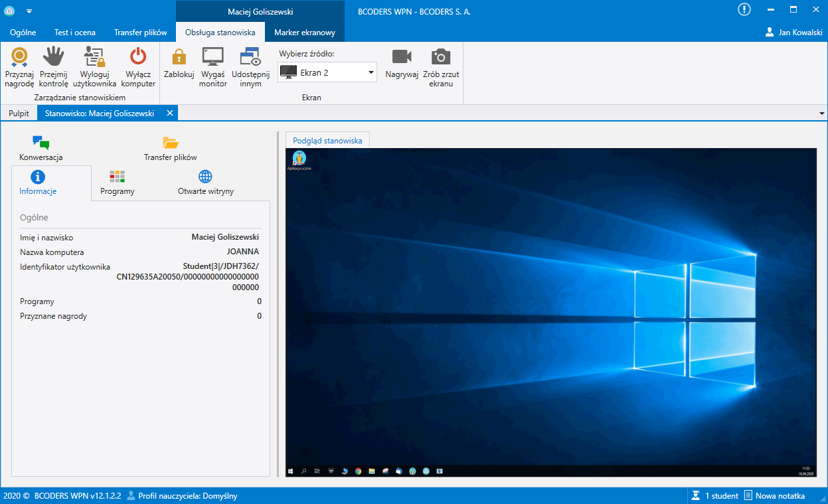Open the Konwersacja chat panel

click(x=41, y=149)
